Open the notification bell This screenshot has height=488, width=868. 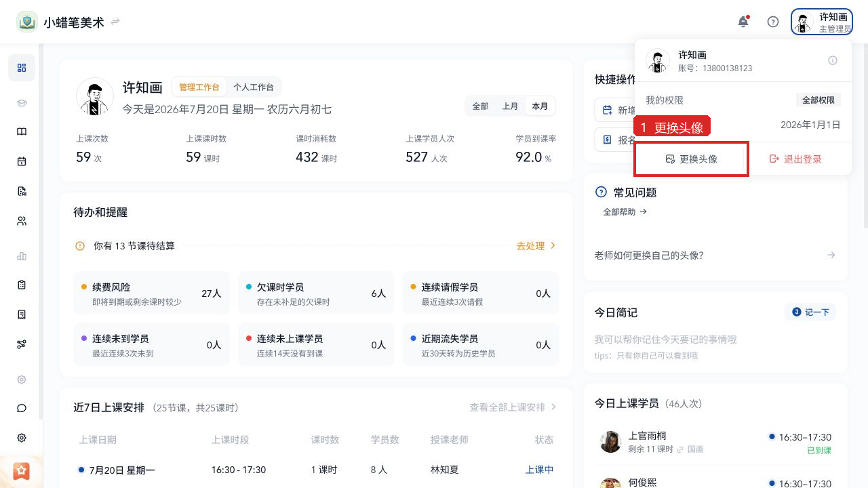tap(743, 22)
